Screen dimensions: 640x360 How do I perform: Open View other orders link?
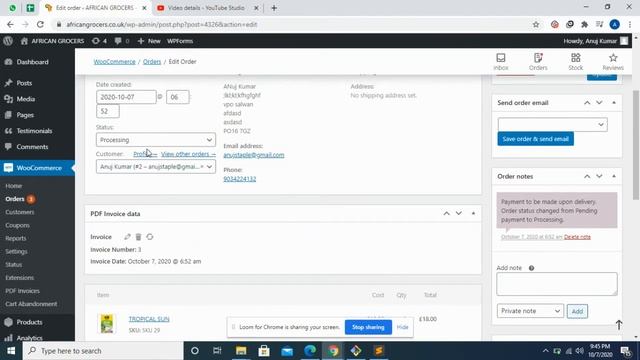188,154
